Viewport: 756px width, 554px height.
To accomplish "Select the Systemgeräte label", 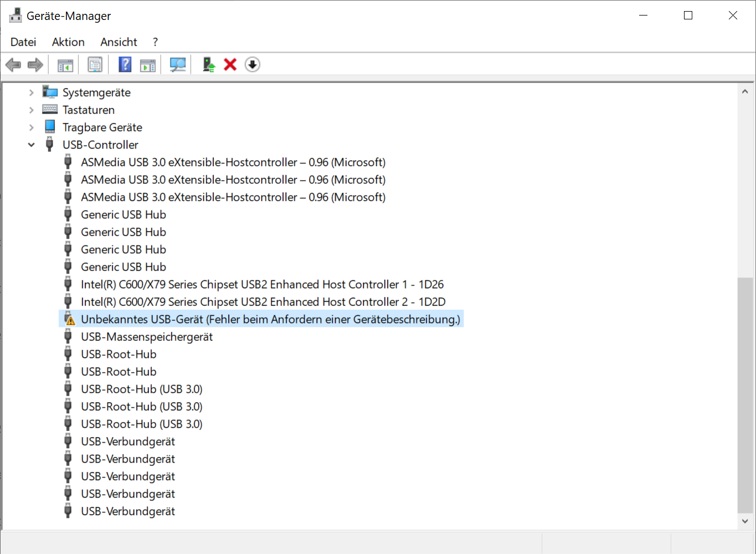I will coord(96,93).
